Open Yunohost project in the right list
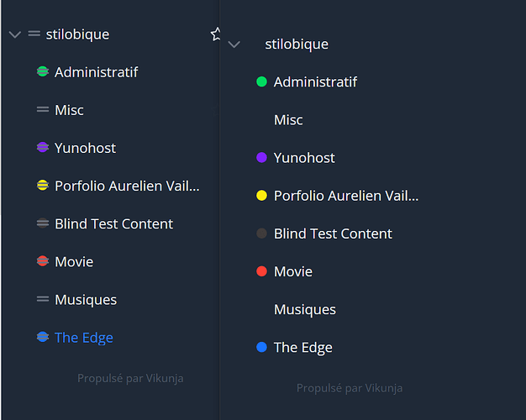 304,158
